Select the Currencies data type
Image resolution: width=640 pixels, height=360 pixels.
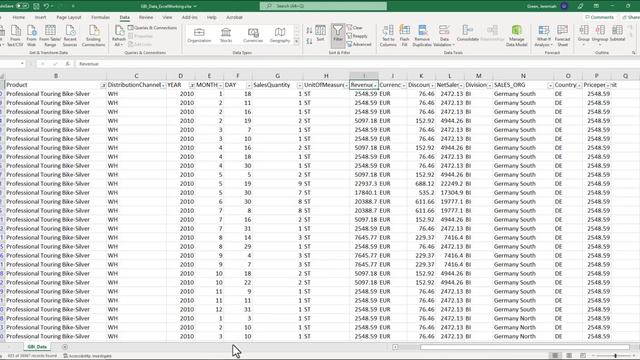[x=253, y=35]
